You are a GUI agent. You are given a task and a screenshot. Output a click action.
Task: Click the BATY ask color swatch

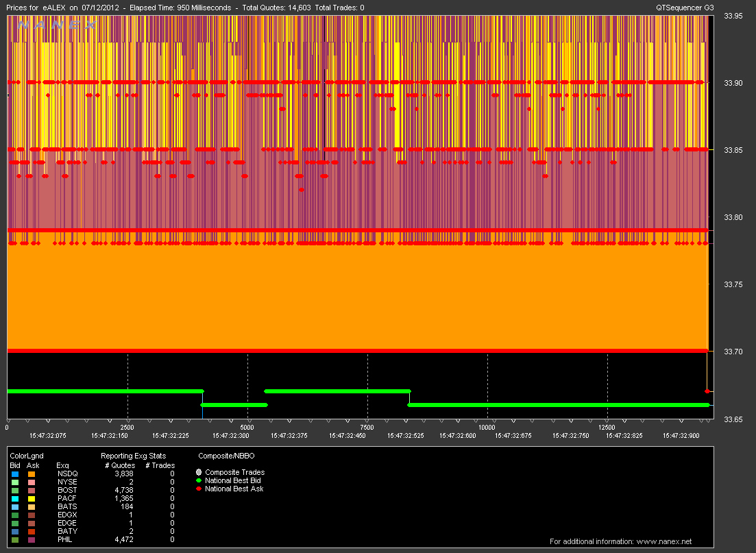coord(32,531)
